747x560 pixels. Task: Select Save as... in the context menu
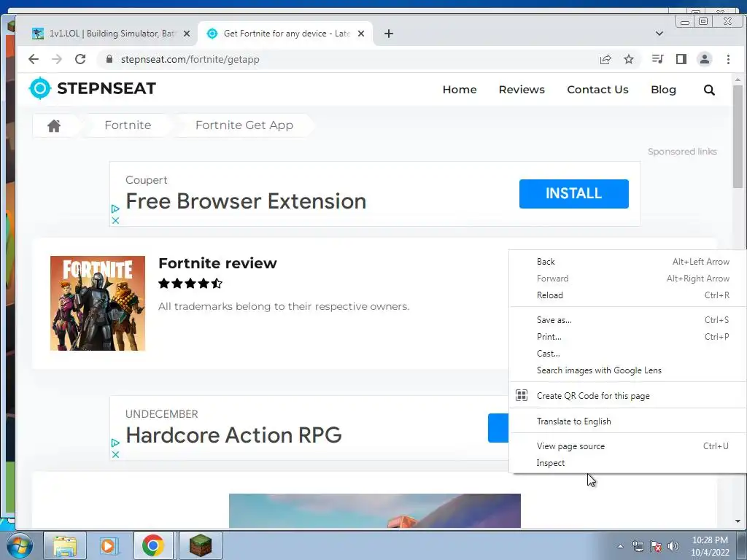coord(627,319)
